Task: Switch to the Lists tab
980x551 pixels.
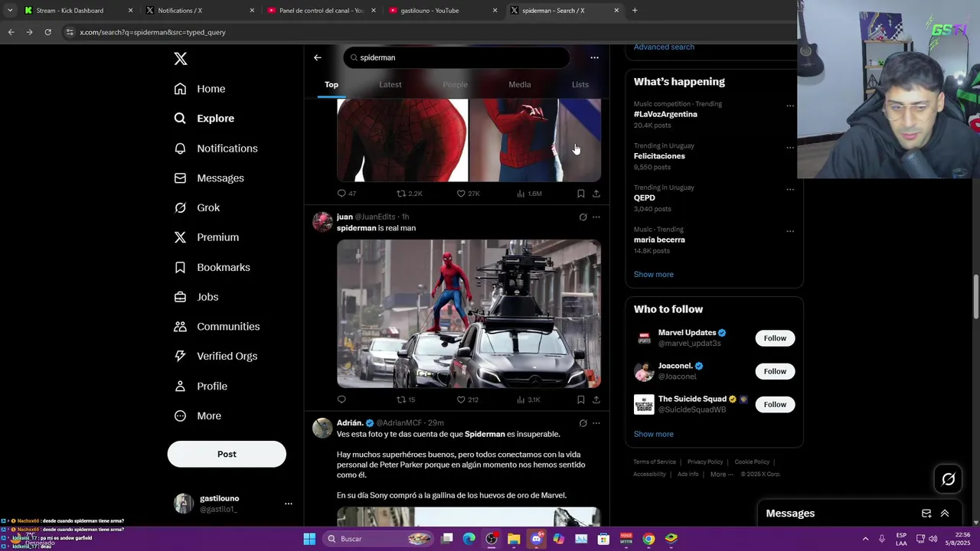Action: (x=580, y=84)
